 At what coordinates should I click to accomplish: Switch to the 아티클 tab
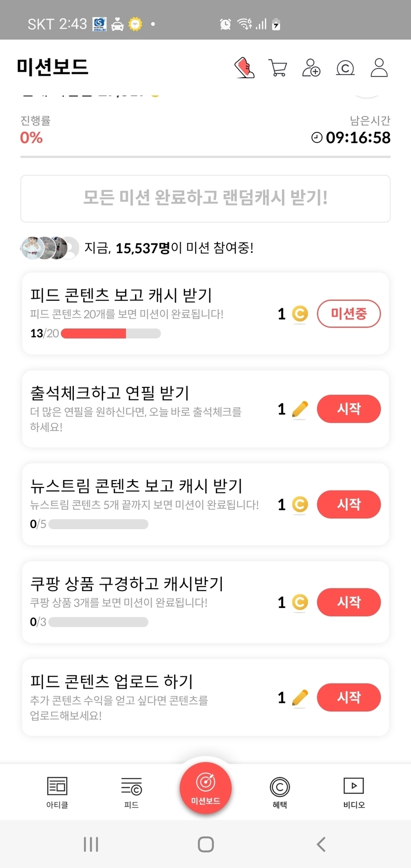point(57,792)
